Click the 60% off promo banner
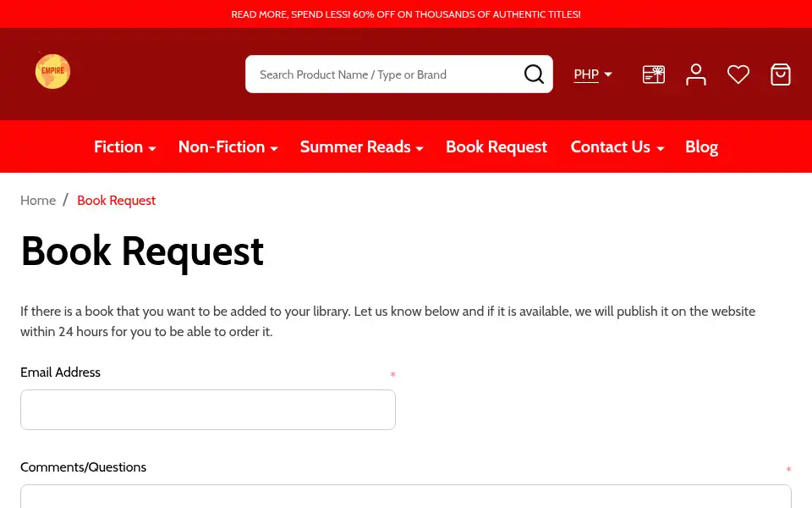812x508 pixels. (x=406, y=14)
